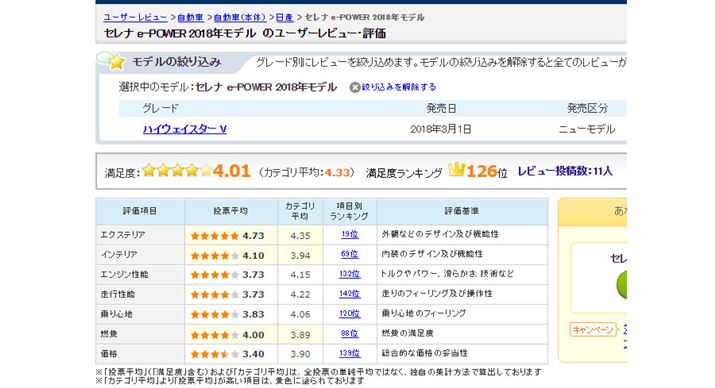Go to the first 自動車 breadcrumb link
Viewport: 715px width, 388px height.
(x=190, y=17)
